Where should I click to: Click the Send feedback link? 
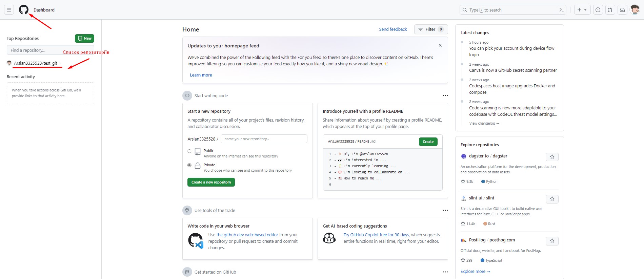[393, 29]
